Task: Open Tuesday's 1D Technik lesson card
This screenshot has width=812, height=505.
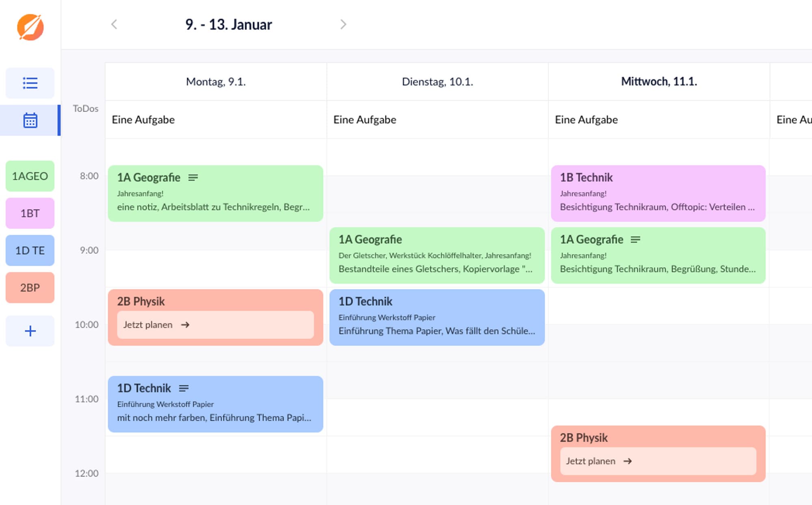Action: point(437,317)
